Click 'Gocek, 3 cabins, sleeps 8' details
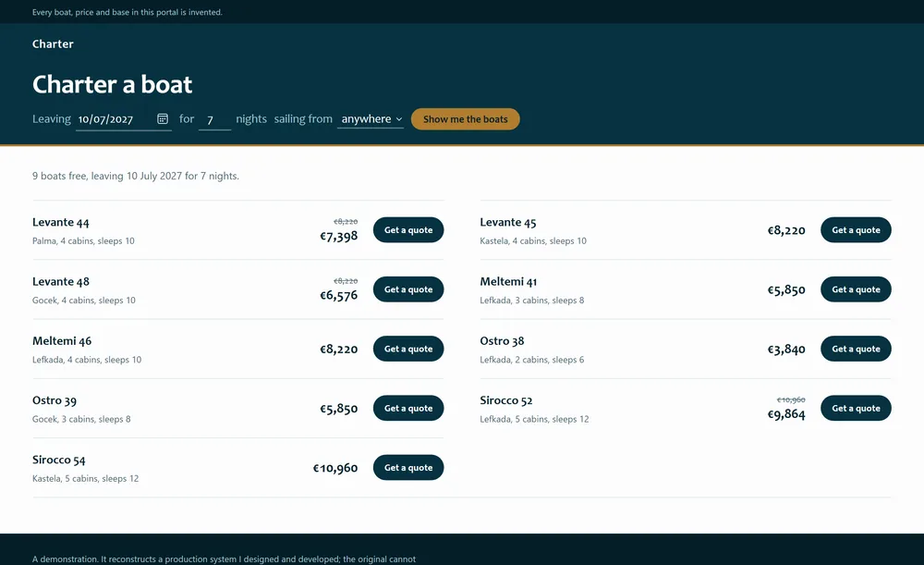The width and height of the screenshot is (924, 565). [x=81, y=419]
